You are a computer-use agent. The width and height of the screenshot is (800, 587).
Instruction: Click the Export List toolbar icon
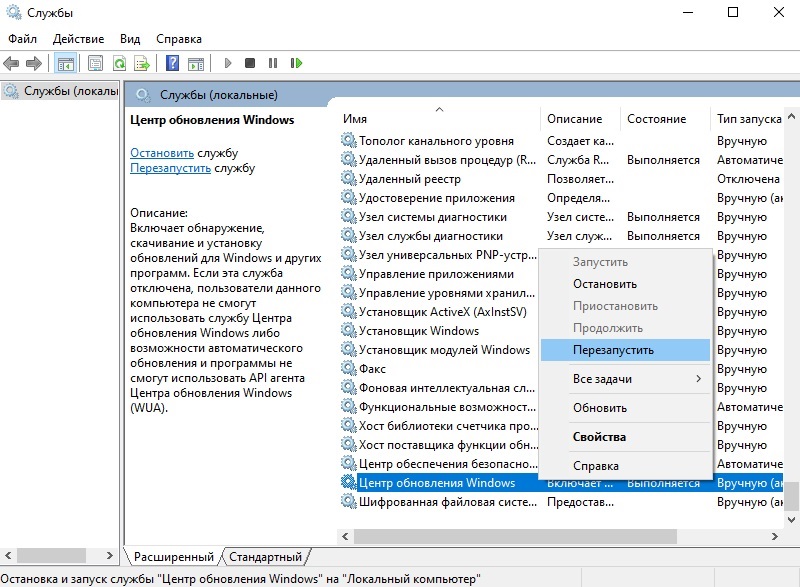pyautogui.click(x=142, y=63)
